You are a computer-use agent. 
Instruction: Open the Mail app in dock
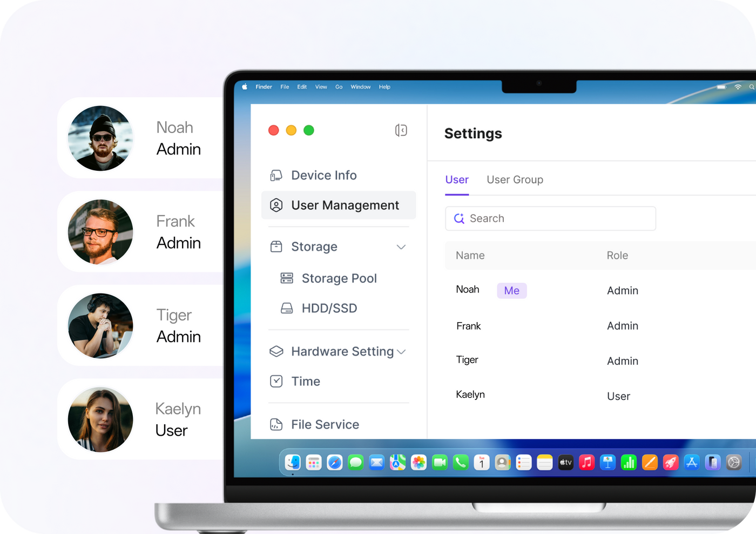coord(376,462)
